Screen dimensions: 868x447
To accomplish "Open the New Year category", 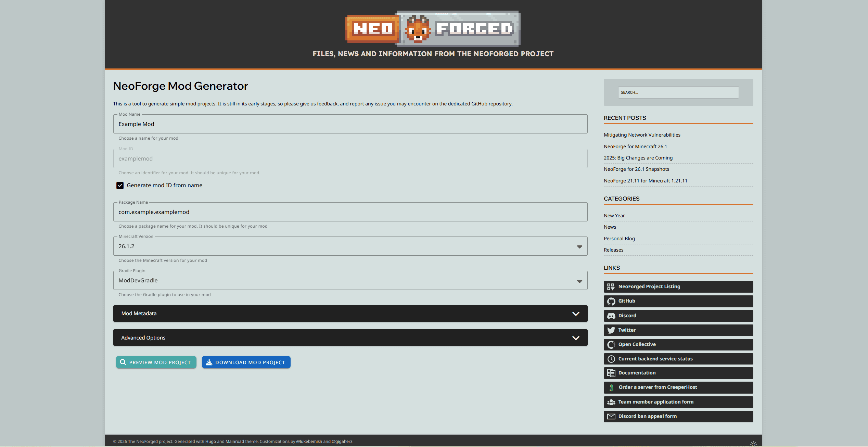I will [614, 216].
